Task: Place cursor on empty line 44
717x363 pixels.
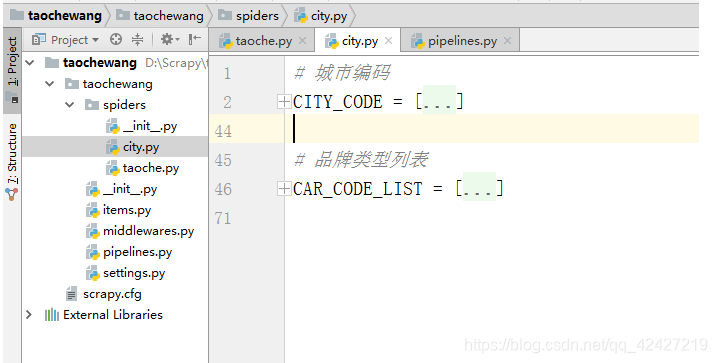Action: point(492,129)
